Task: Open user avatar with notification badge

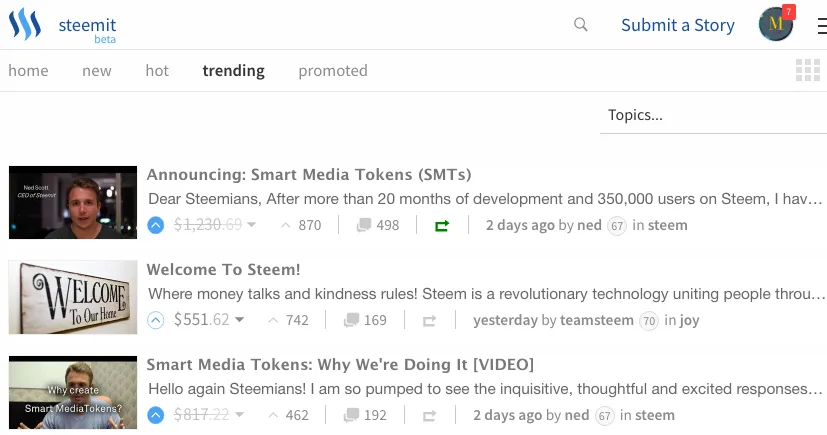Action: click(x=776, y=24)
